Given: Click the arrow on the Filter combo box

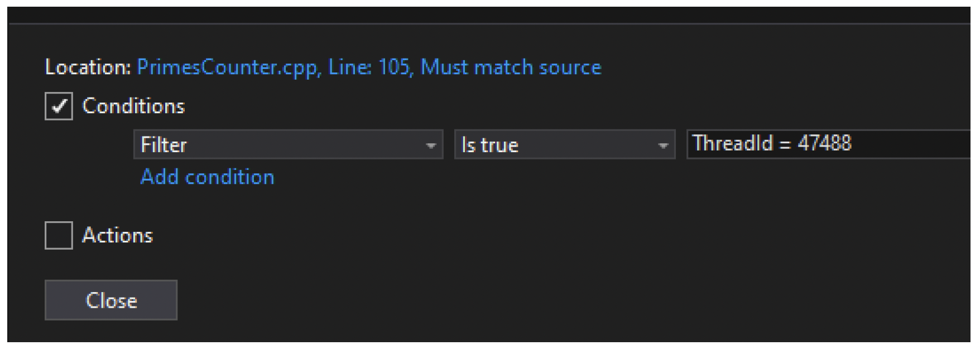Looking at the screenshot, I should 430,145.
